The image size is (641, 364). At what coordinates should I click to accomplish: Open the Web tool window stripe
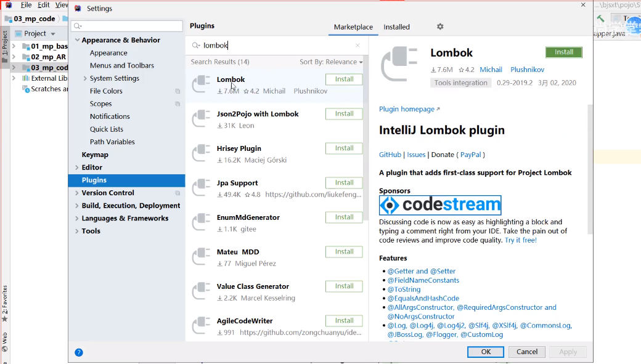click(4, 342)
